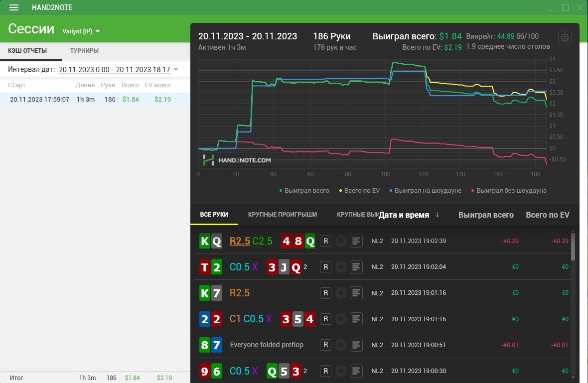Open hand history text for 87 hand
Image resolution: width=588 pixels, height=383 pixels.
tap(356, 345)
